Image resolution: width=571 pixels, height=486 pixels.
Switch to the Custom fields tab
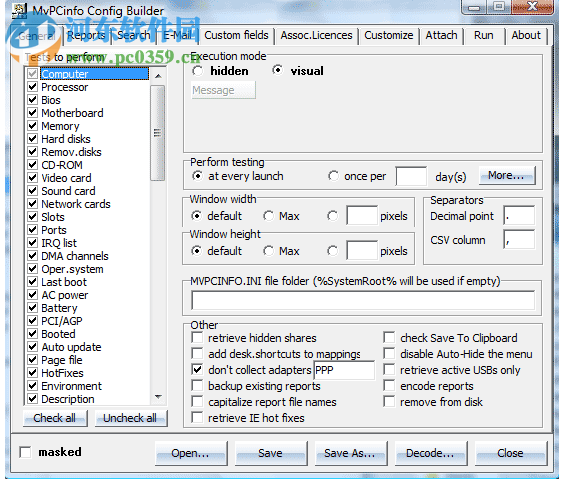236,35
